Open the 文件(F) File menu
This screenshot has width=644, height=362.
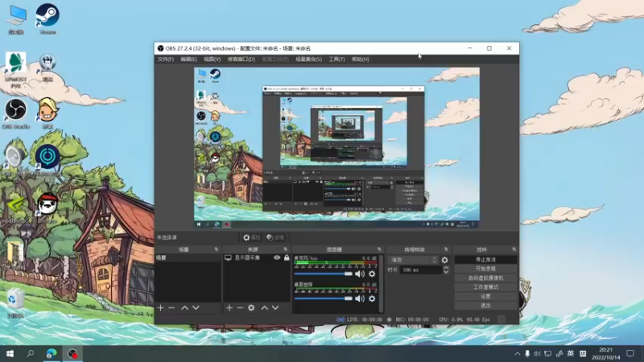coord(166,59)
